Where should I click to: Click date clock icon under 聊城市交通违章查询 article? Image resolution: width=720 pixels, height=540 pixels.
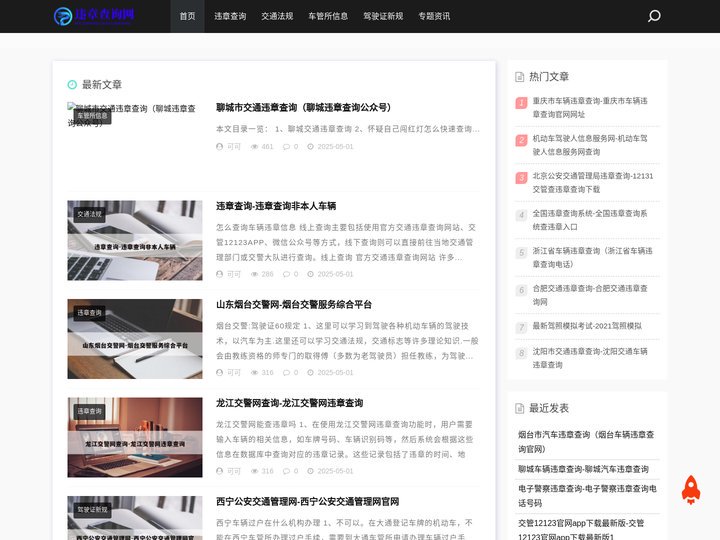pos(310,146)
